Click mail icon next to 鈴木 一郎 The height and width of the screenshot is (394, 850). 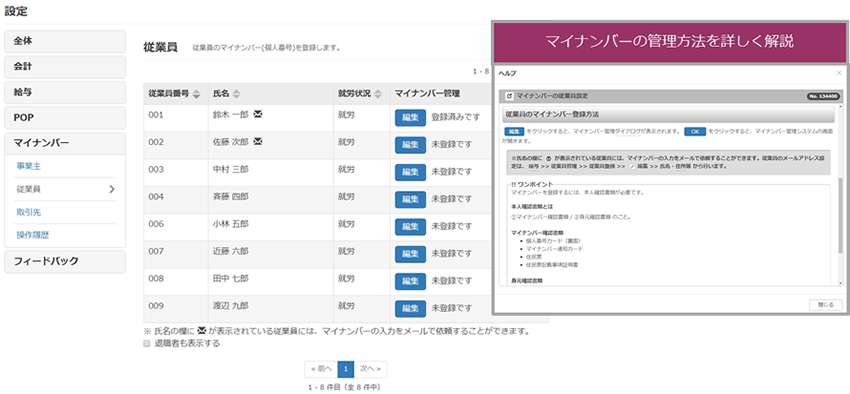258,114
